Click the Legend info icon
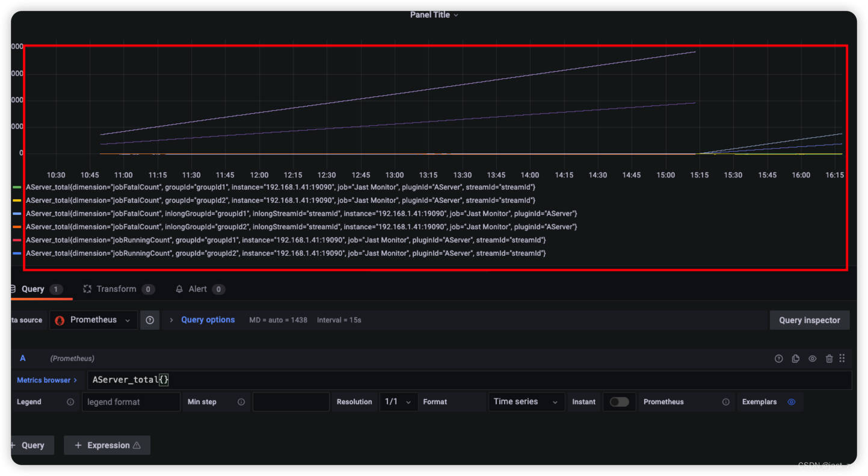This screenshot has width=868, height=476. point(70,402)
